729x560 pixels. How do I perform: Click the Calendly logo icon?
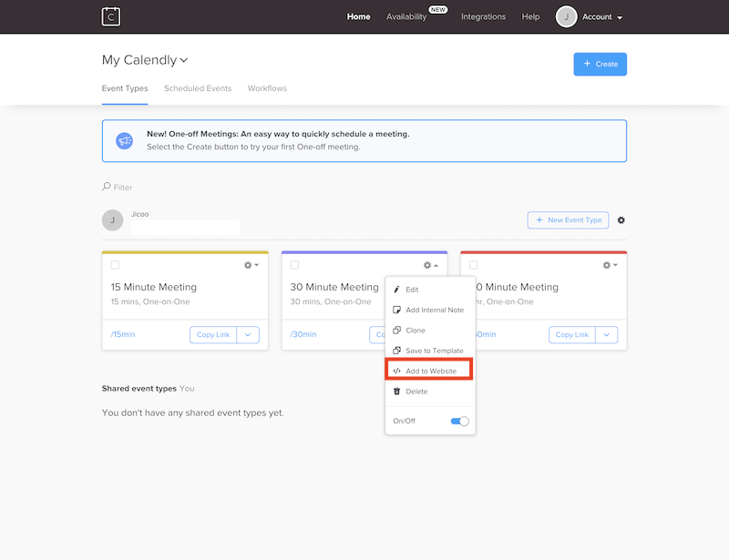click(x=111, y=16)
